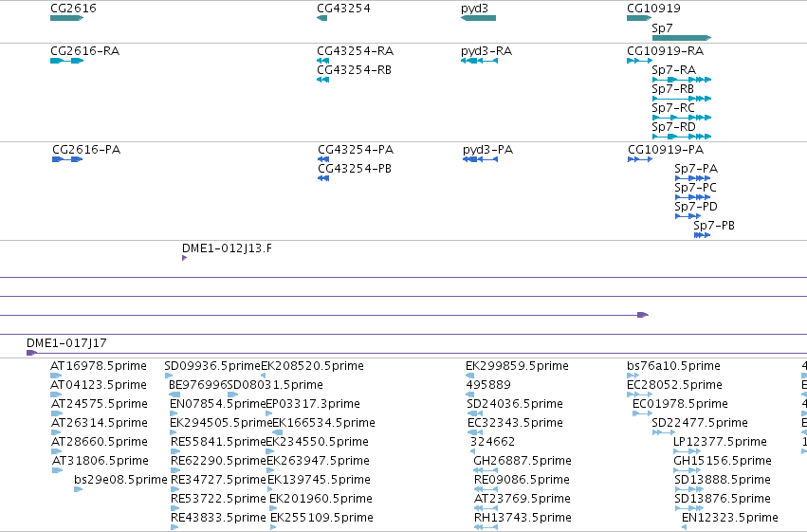The image size is (807, 532).
Task: Click the CG43254 gene label
Action: [343, 9]
